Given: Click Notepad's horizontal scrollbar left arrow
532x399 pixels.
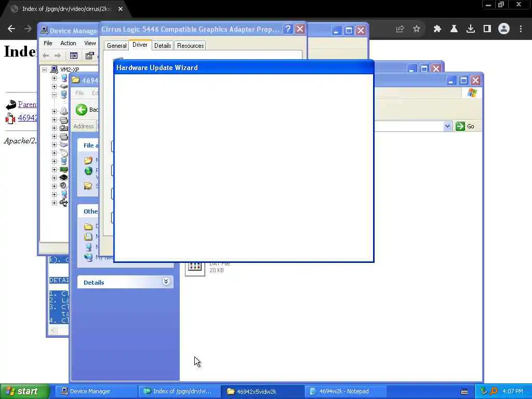Looking at the screenshot, I should (x=52, y=330).
